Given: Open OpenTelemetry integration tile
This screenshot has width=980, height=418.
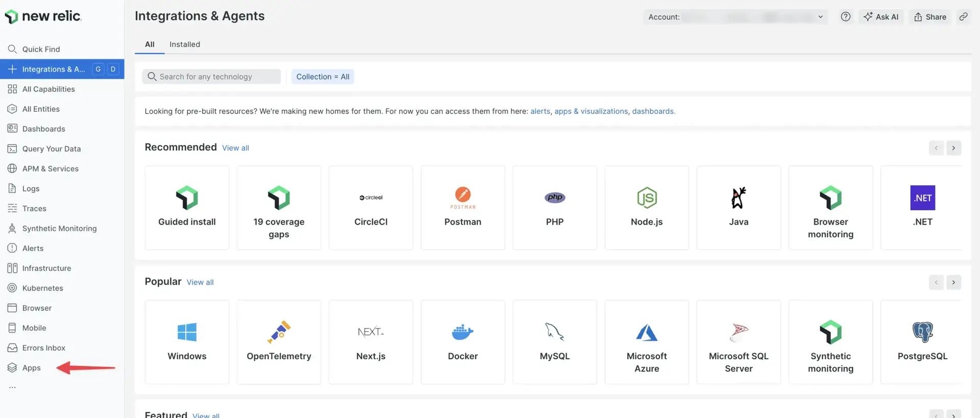Looking at the screenshot, I should tap(279, 342).
